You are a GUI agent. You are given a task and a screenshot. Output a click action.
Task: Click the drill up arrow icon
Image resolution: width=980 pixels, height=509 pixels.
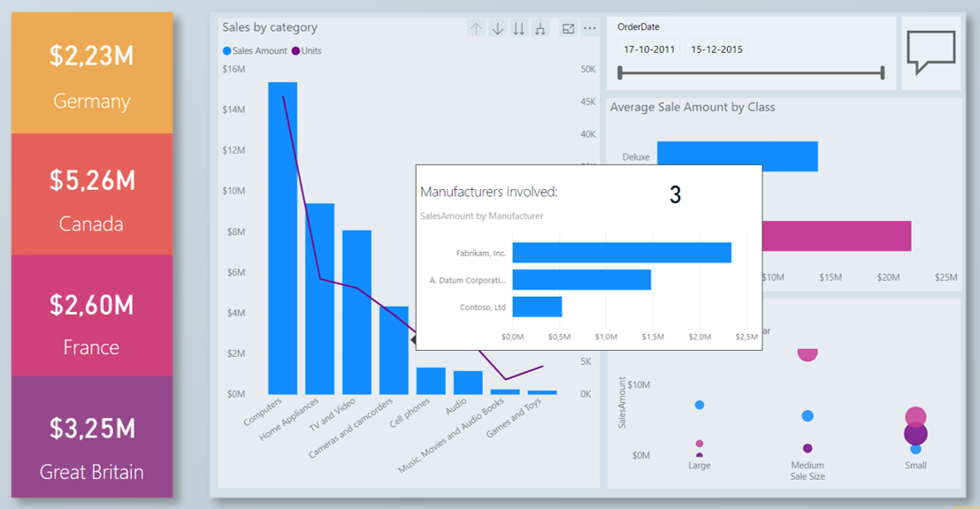pyautogui.click(x=475, y=28)
